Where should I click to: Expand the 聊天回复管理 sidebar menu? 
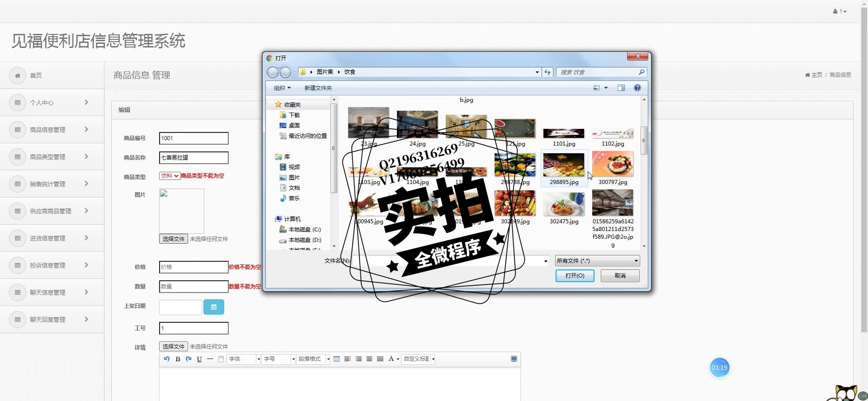click(x=52, y=320)
